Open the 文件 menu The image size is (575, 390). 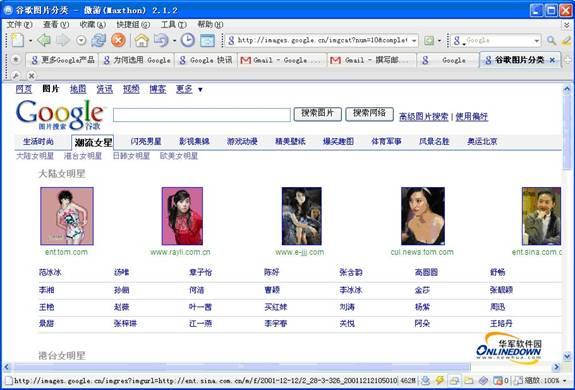(x=19, y=25)
